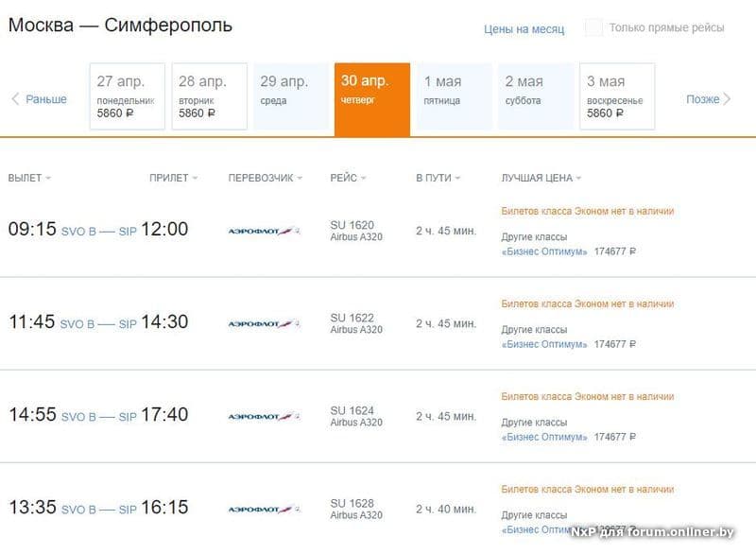Sort by Перевозчик column header
The image size is (756, 554).
(266, 178)
